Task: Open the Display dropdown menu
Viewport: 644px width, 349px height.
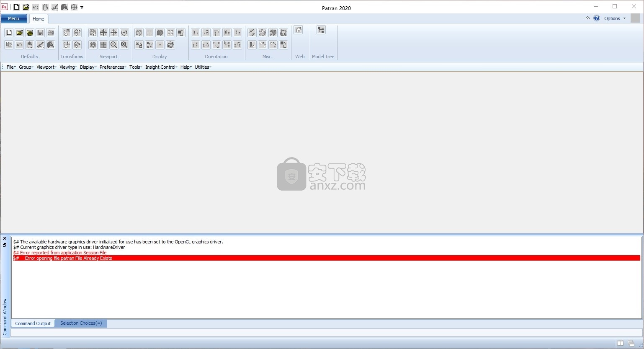Action: point(88,67)
